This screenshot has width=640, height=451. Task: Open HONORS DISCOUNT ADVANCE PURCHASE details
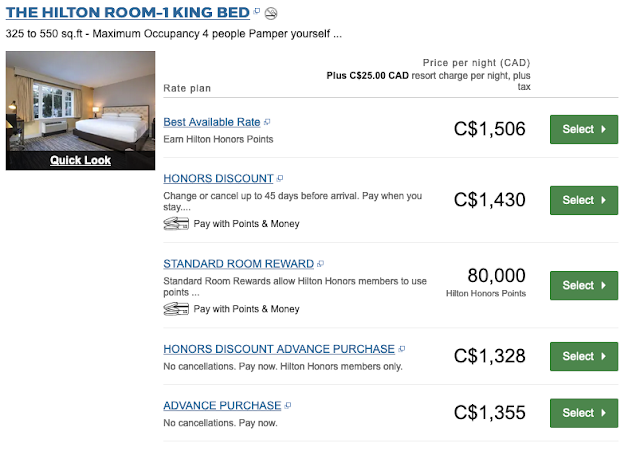click(279, 349)
